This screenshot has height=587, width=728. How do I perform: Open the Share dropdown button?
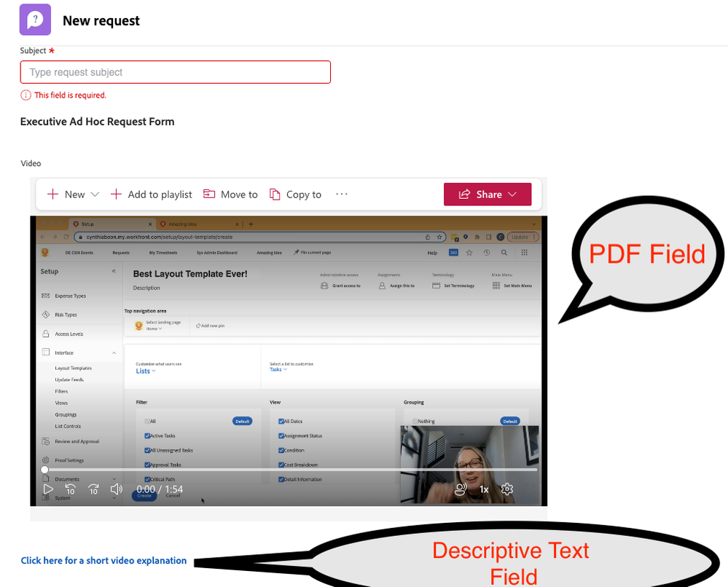487,194
